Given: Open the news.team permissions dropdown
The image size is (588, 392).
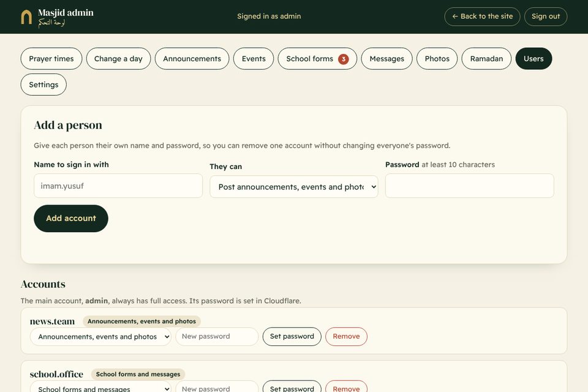Looking at the screenshot, I should [100, 336].
